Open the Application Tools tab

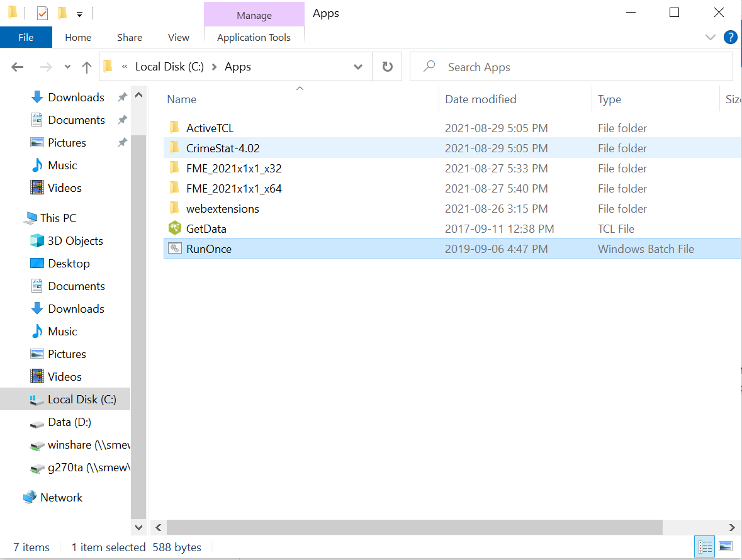coord(254,37)
